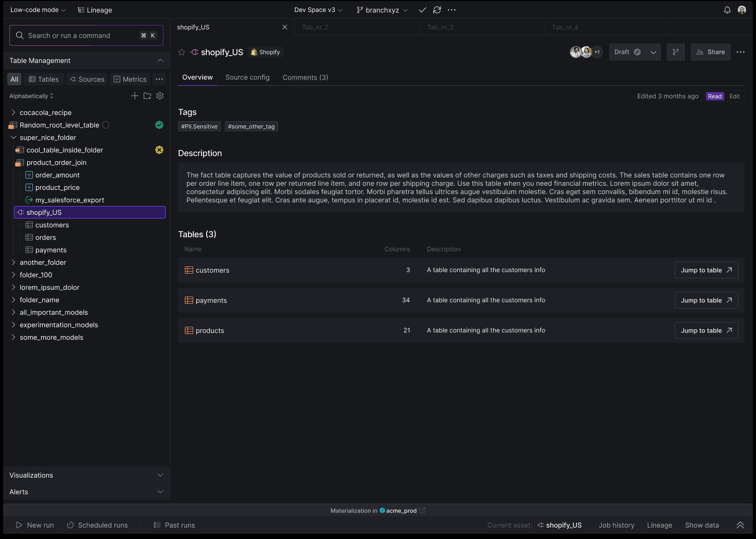Open the Draft status dropdown arrow
756x539 pixels.
click(x=653, y=52)
